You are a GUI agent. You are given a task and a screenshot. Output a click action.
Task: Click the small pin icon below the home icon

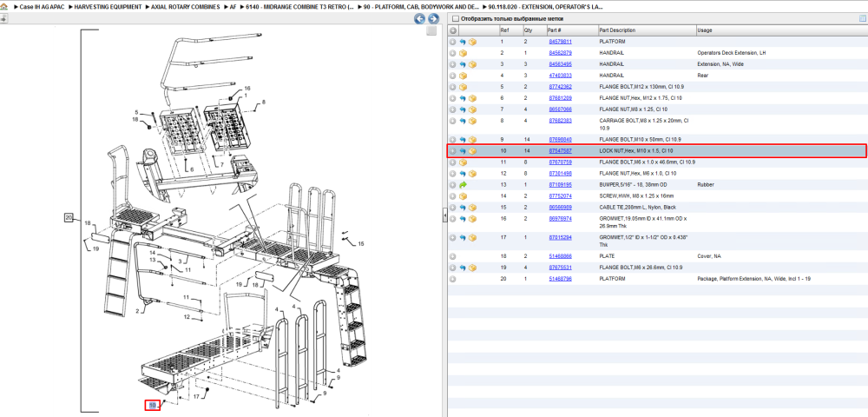click(3, 18)
